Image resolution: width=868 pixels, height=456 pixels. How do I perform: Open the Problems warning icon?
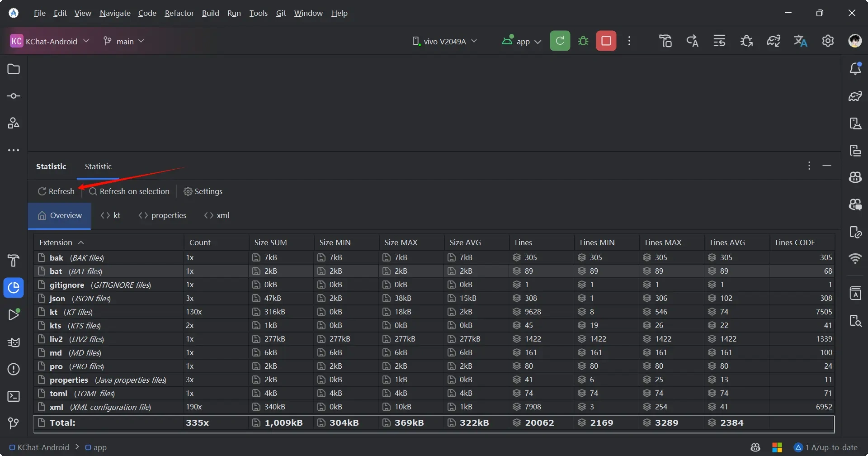14,369
